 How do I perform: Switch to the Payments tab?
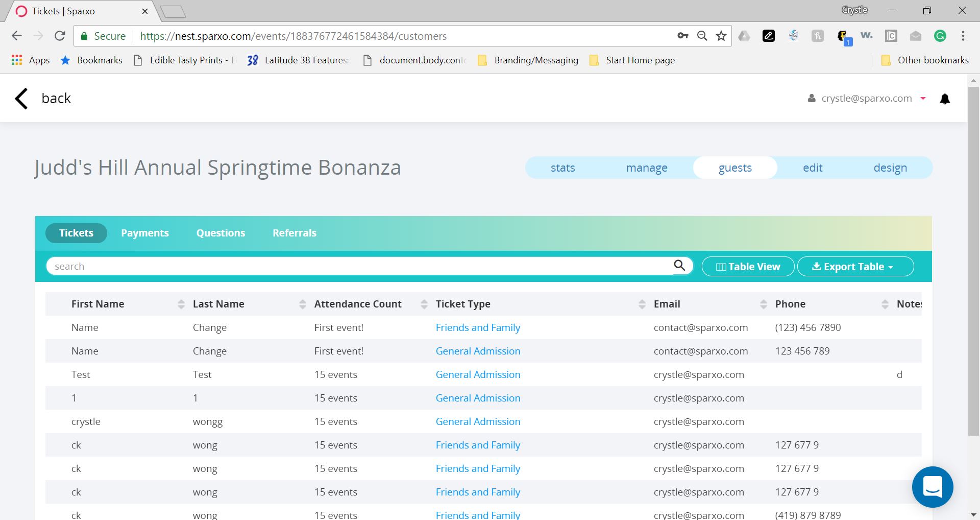pyautogui.click(x=145, y=233)
